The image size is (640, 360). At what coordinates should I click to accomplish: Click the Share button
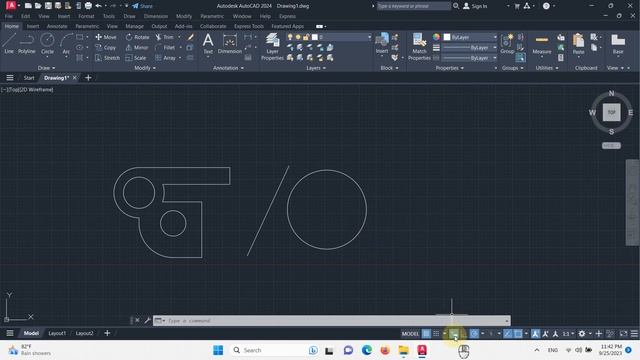(142, 6)
